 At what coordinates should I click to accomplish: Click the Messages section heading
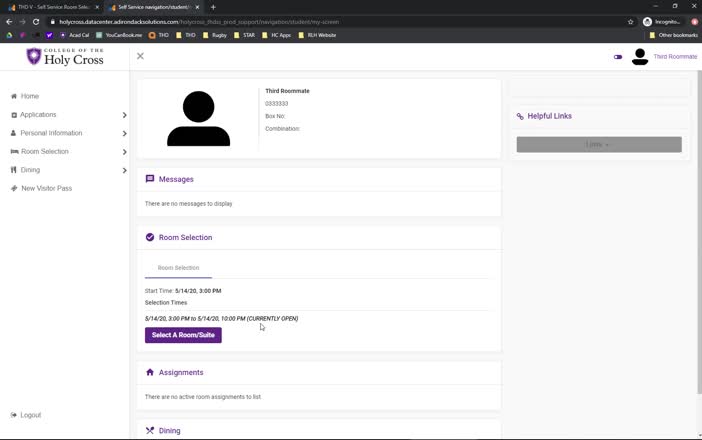tap(176, 179)
